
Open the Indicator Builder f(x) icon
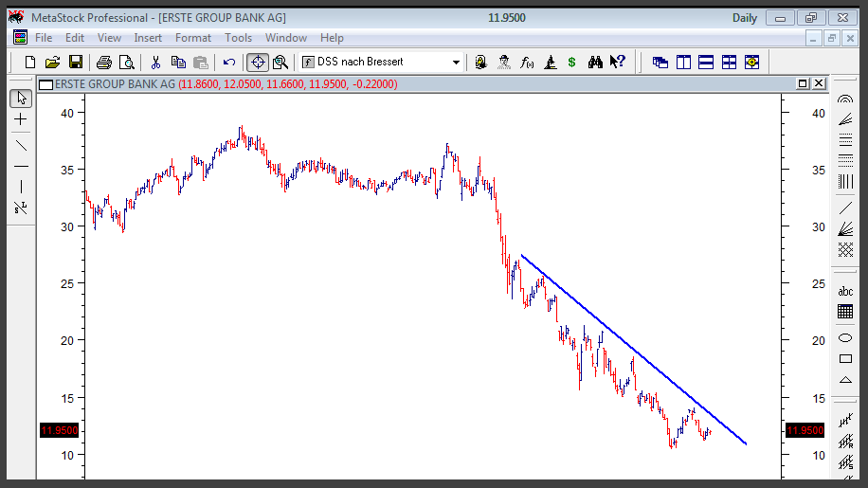click(x=527, y=62)
